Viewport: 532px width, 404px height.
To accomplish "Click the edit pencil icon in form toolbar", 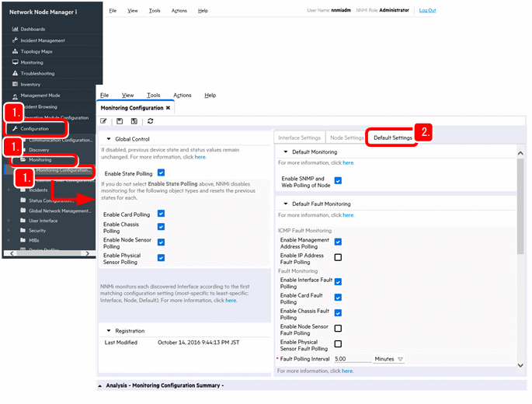I will click(104, 121).
